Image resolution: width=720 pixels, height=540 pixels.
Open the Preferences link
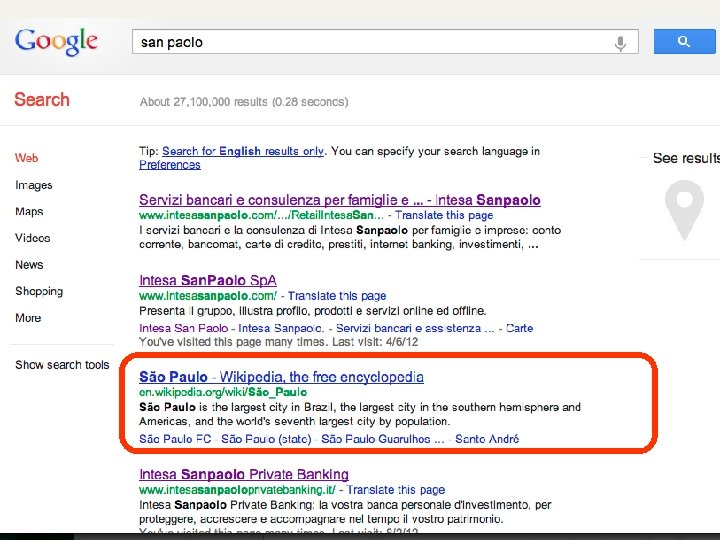point(170,165)
